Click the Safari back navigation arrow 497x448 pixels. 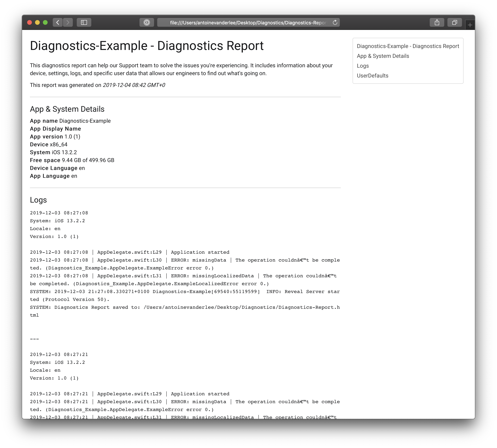[58, 23]
